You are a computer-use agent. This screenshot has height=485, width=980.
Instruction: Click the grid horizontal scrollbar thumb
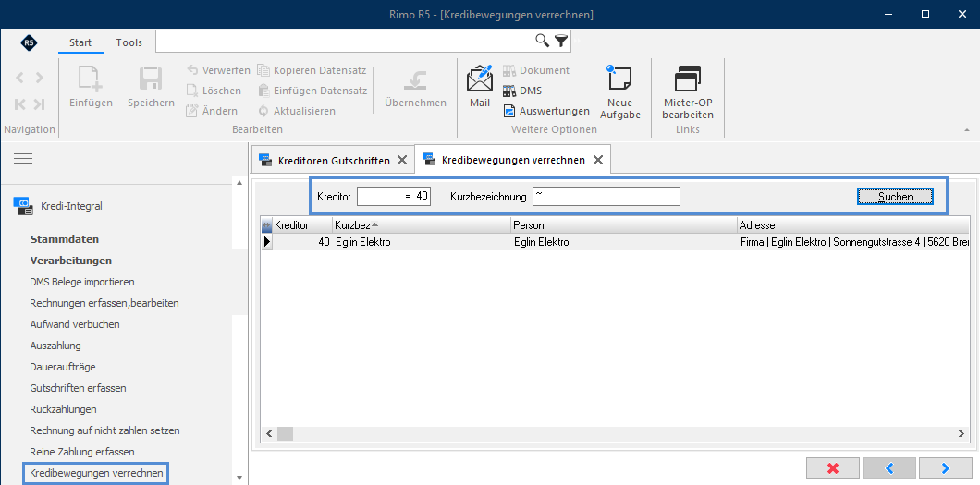285,433
